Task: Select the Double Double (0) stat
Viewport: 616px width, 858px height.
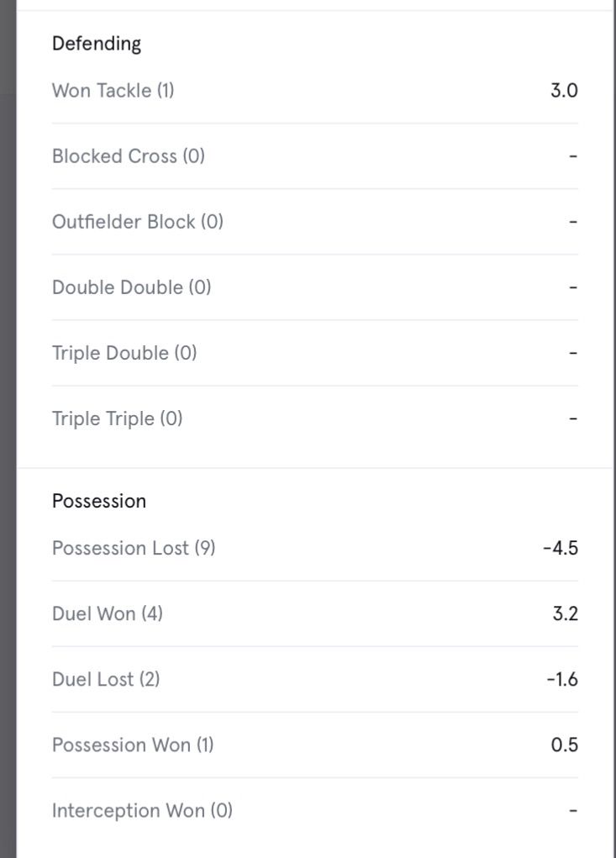Action: click(131, 287)
